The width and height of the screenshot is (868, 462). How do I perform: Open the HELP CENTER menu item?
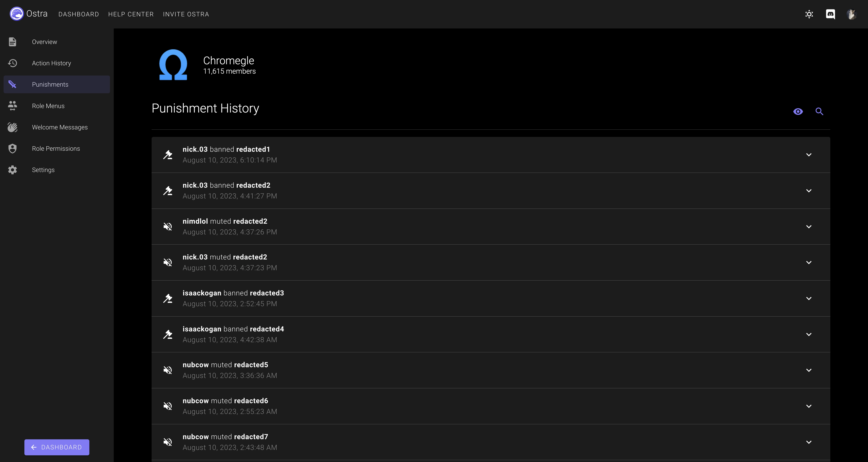pyautogui.click(x=131, y=14)
